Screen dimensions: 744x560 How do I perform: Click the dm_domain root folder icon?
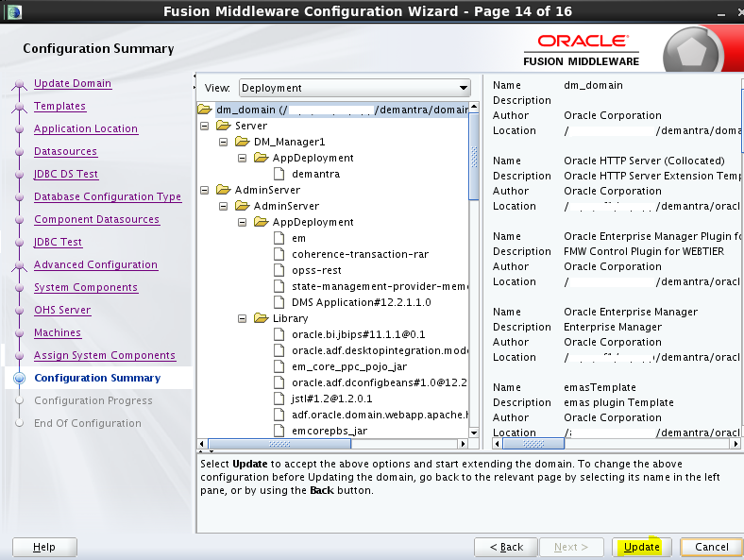coord(205,110)
